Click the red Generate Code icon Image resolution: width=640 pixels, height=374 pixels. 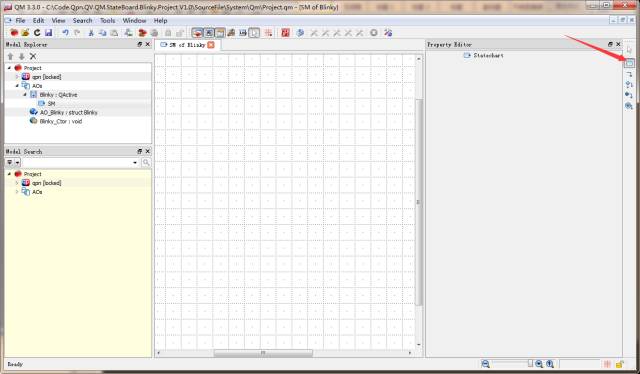click(x=285, y=33)
